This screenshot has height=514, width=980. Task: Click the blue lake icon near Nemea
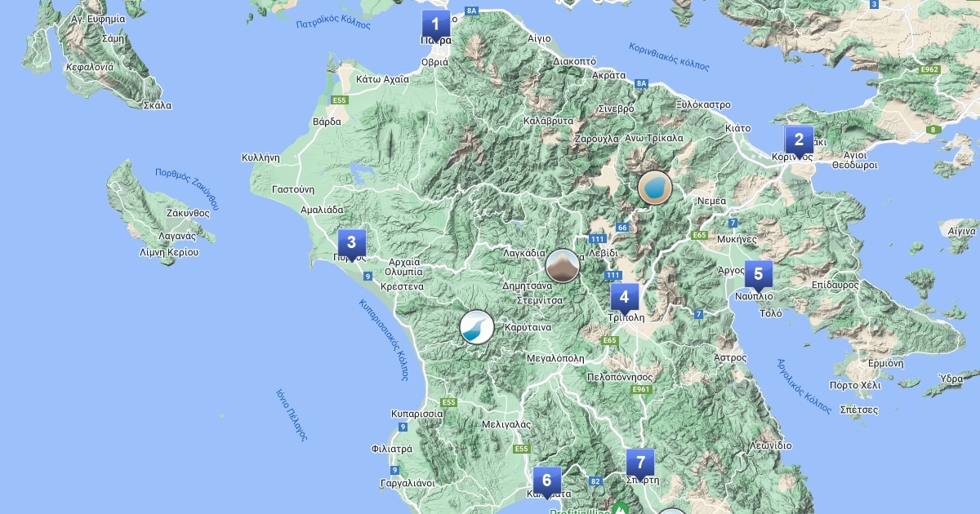coord(654,188)
